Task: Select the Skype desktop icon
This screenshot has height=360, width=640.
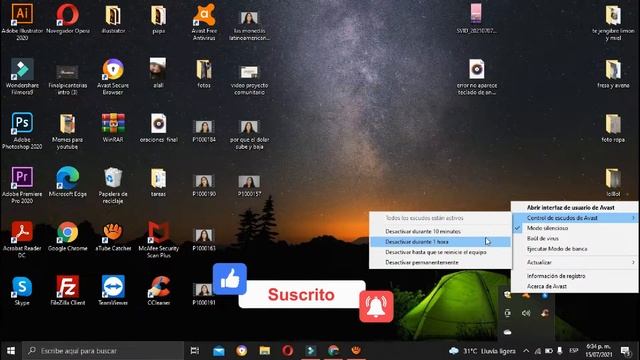Action: (22, 291)
